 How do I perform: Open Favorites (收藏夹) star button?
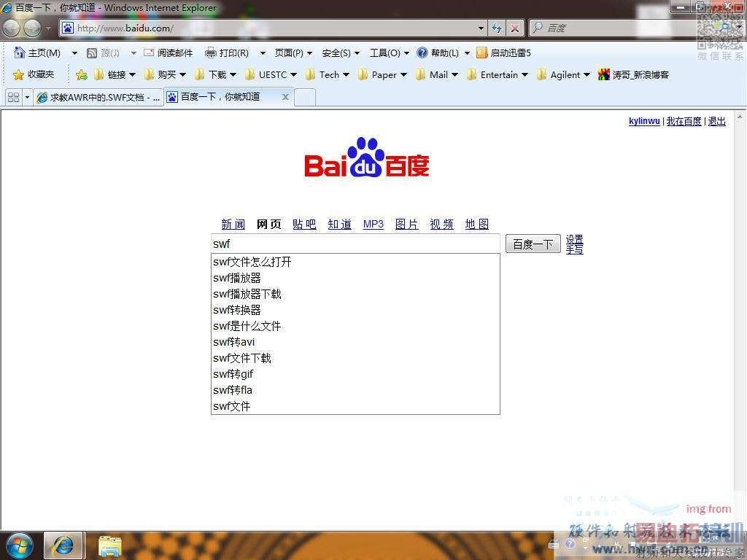click(x=34, y=74)
